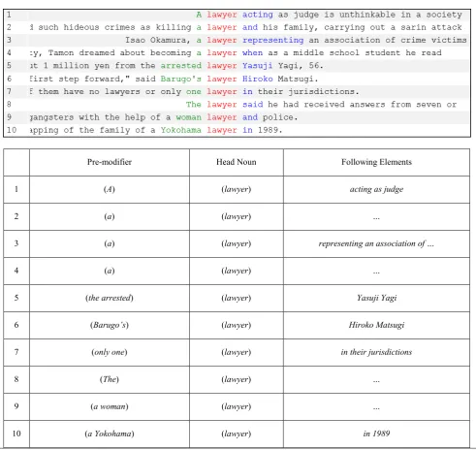Select the blue word 'acting' in line 1
Viewport: 476px width, 450px height.
258,15
